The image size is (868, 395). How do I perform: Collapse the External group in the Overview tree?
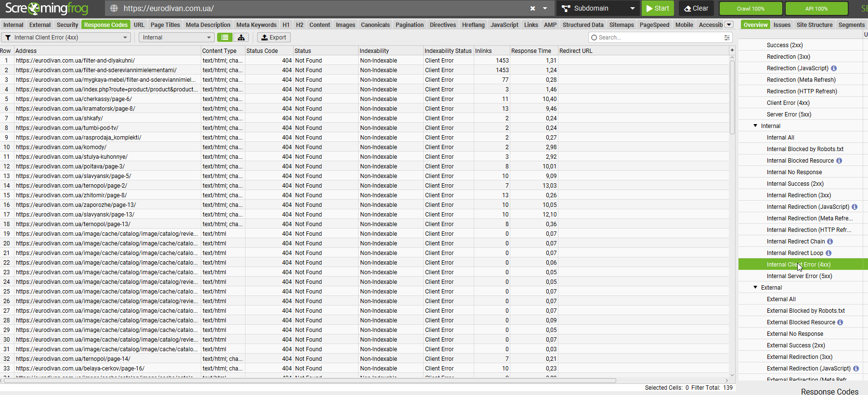click(x=755, y=287)
